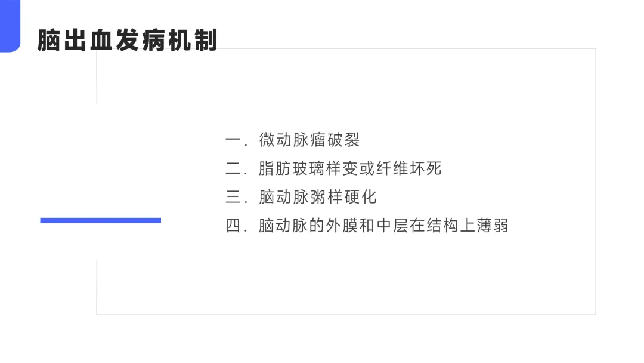Click the word 硬化 in line three

361,197
